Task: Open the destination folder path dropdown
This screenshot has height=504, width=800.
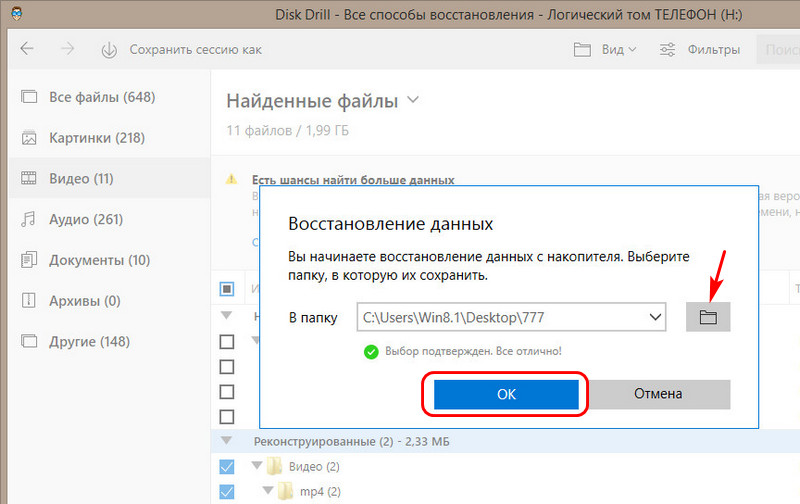Action: point(655,317)
